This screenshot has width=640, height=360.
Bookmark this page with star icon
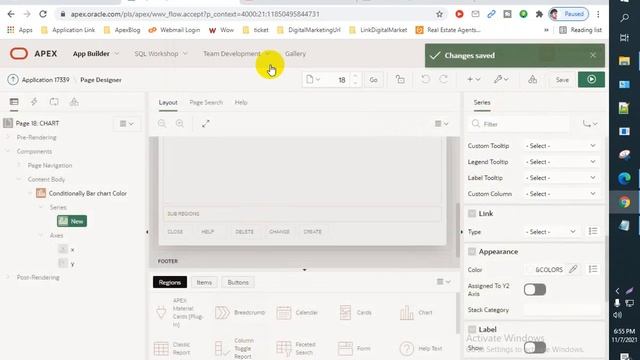pyautogui.click(x=439, y=14)
